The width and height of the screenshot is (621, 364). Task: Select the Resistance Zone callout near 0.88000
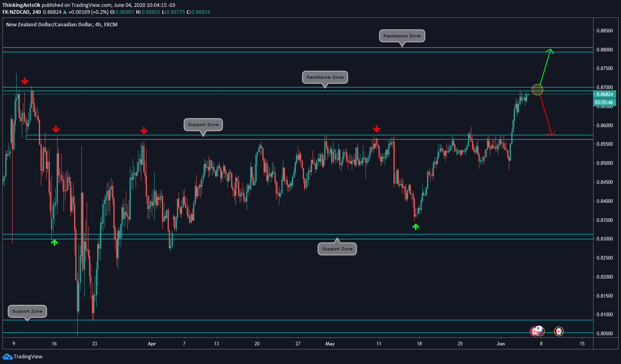pyautogui.click(x=402, y=36)
